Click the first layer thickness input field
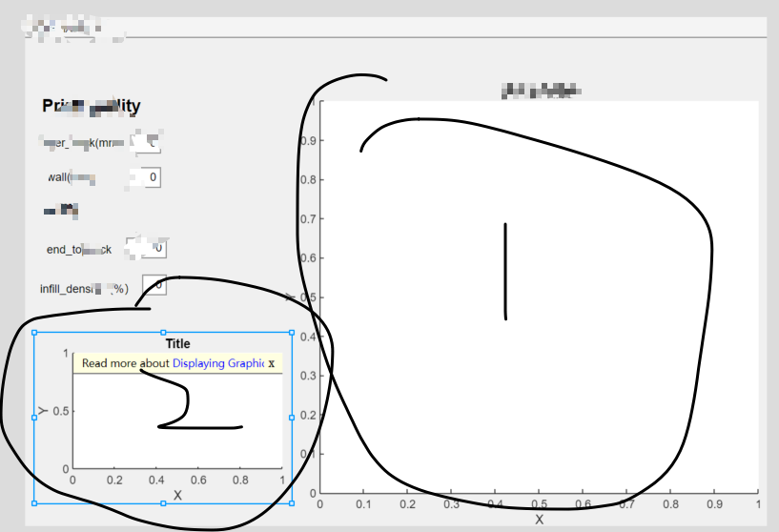779x532 pixels. [147, 143]
